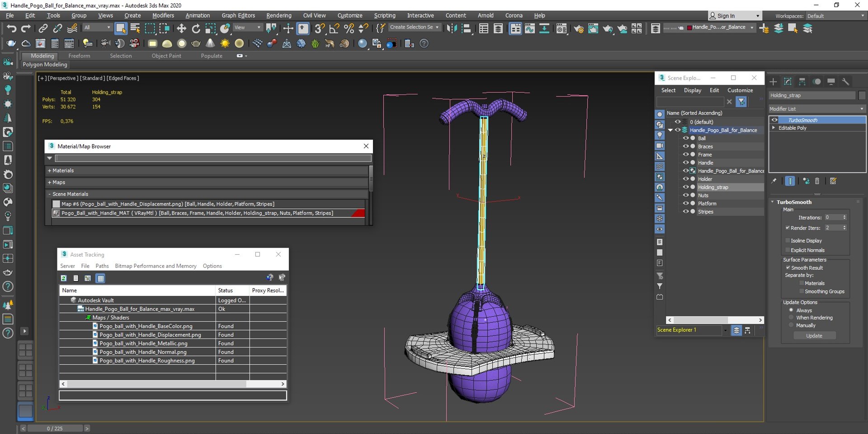Refresh the Asset Tracking list
Screen dimensions: 868x434
[x=64, y=278]
